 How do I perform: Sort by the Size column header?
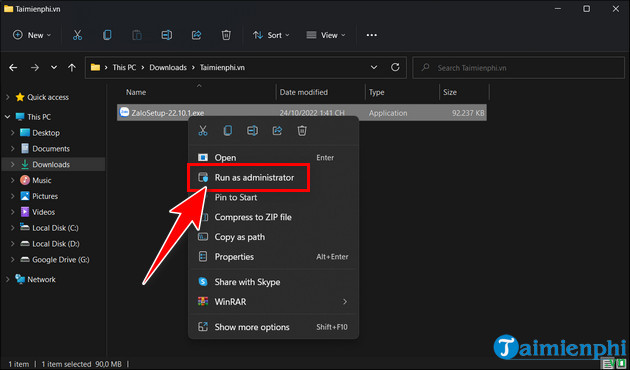(450, 92)
